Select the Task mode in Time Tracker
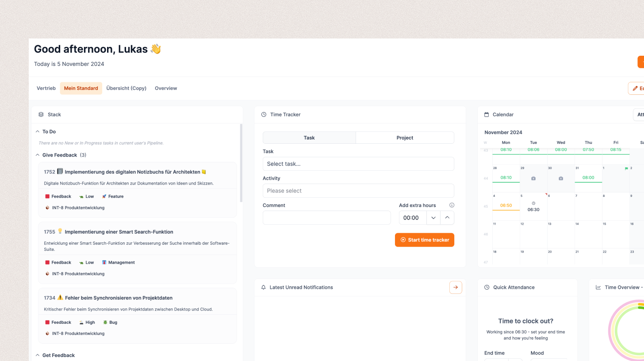 click(x=309, y=138)
